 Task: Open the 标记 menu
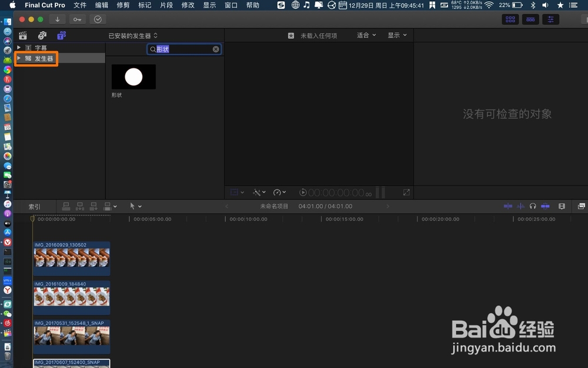click(x=145, y=5)
